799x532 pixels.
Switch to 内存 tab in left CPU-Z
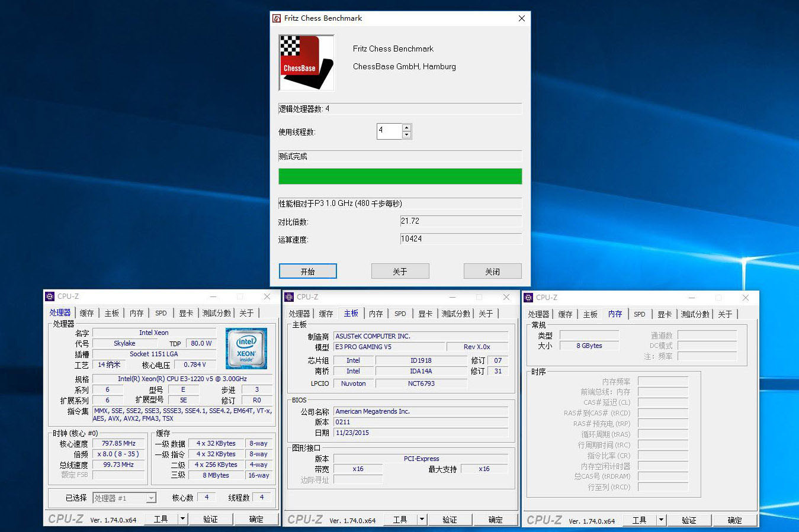(x=137, y=313)
